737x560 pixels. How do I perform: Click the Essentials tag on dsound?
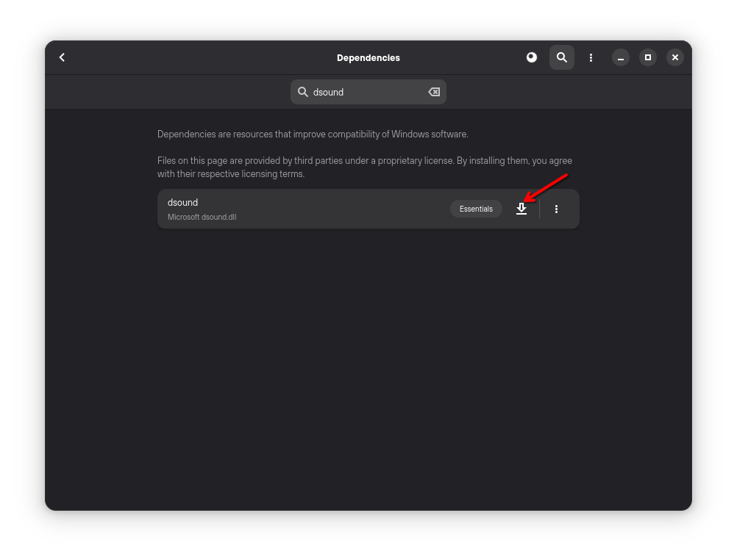[476, 209]
